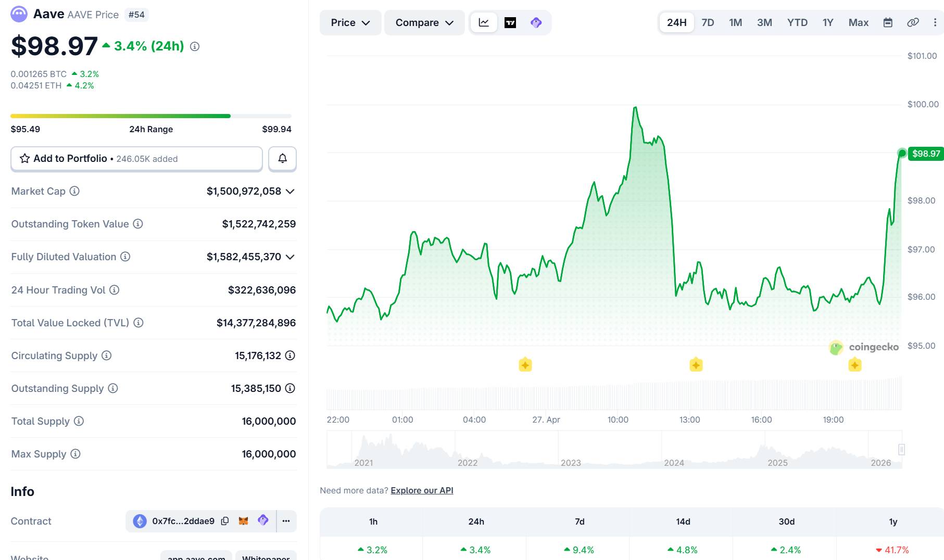Viewport: 944px width, 560px height.
Task: Open the three-dot chart options menu
Action: coord(934,22)
